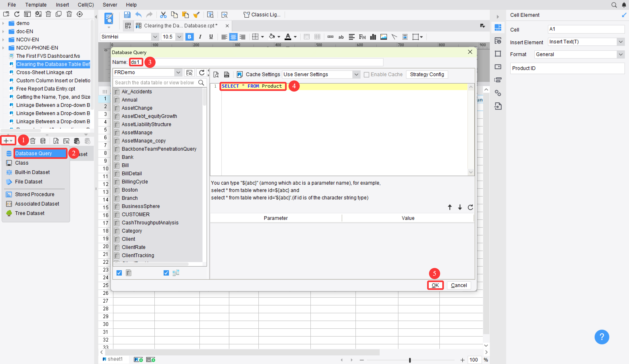Click the Hyperlink icon on the right sidebar

pyautogui.click(x=498, y=93)
